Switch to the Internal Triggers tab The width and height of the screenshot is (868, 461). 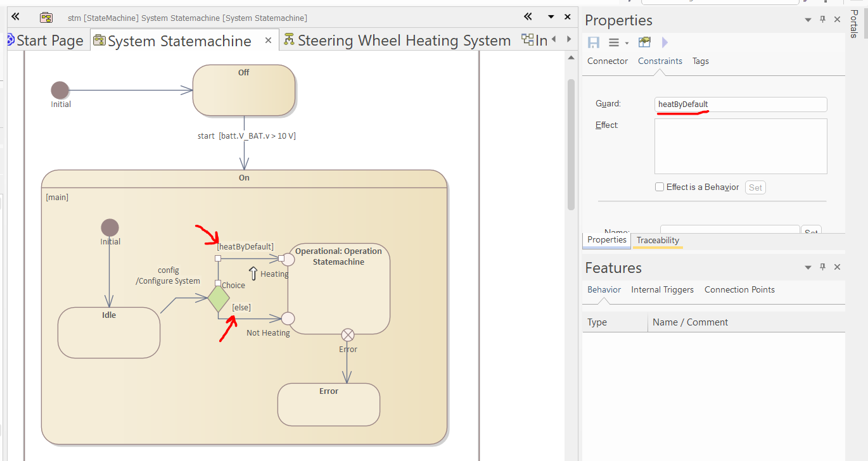(662, 289)
